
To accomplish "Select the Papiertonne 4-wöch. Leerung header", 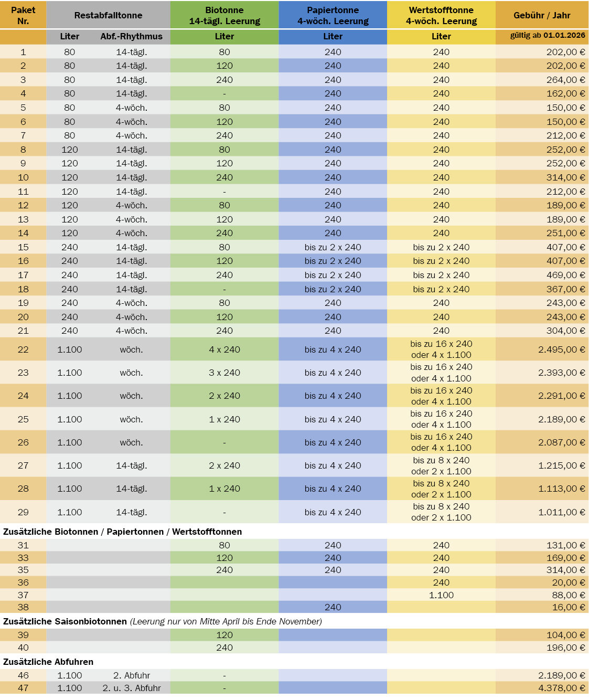I will tap(333, 15).
